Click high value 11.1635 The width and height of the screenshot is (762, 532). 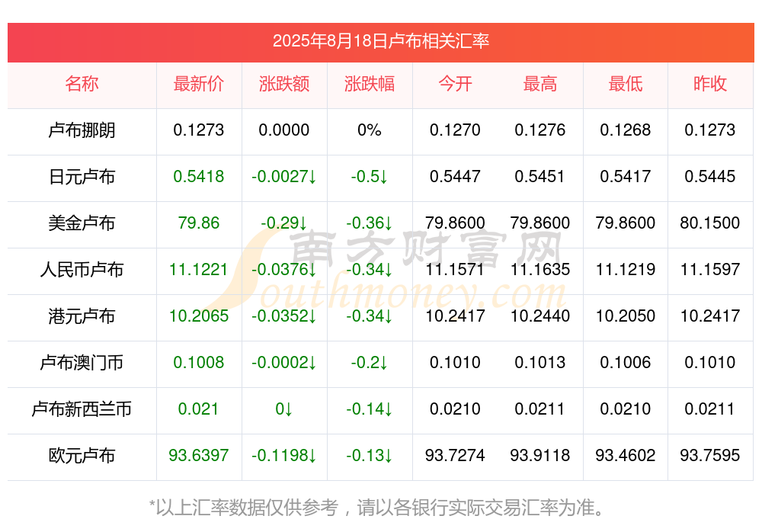pos(540,269)
